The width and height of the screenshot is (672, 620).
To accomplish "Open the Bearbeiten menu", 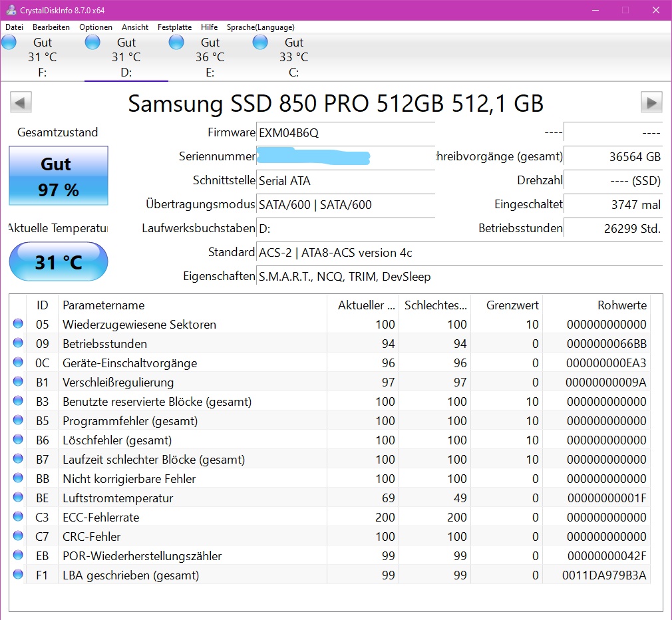I will coord(51,27).
